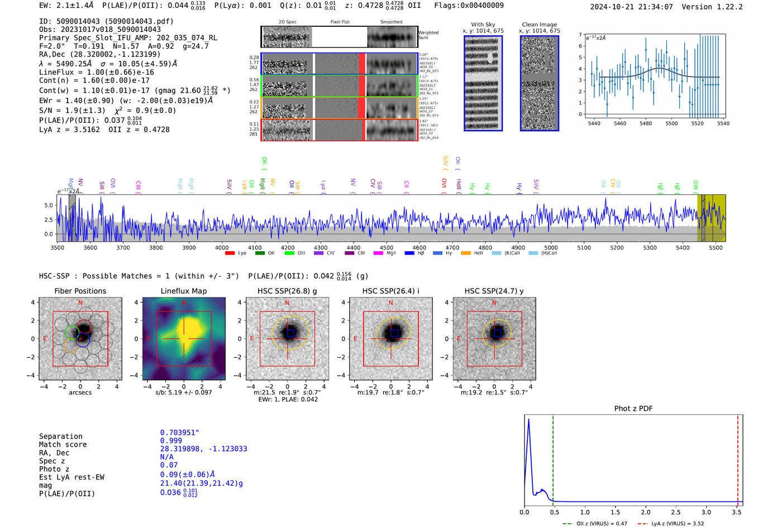Open the With Sky image thumbnail

483,83
